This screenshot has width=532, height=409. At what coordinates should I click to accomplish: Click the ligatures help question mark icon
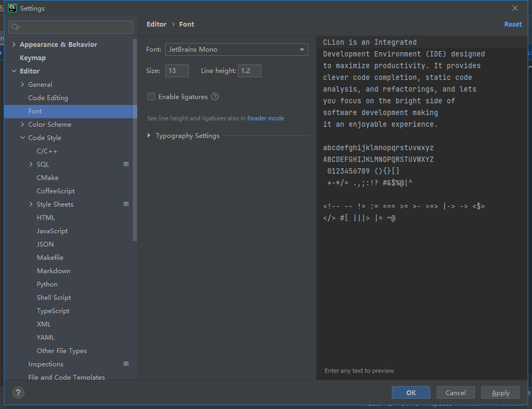click(215, 96)
